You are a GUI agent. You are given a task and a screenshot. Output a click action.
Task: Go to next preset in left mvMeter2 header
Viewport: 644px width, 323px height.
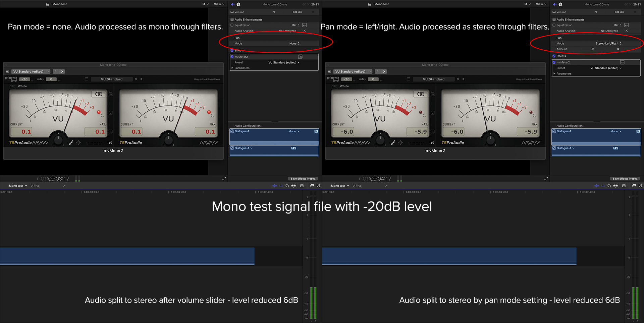pyautogui.click(x=62, y=72)
